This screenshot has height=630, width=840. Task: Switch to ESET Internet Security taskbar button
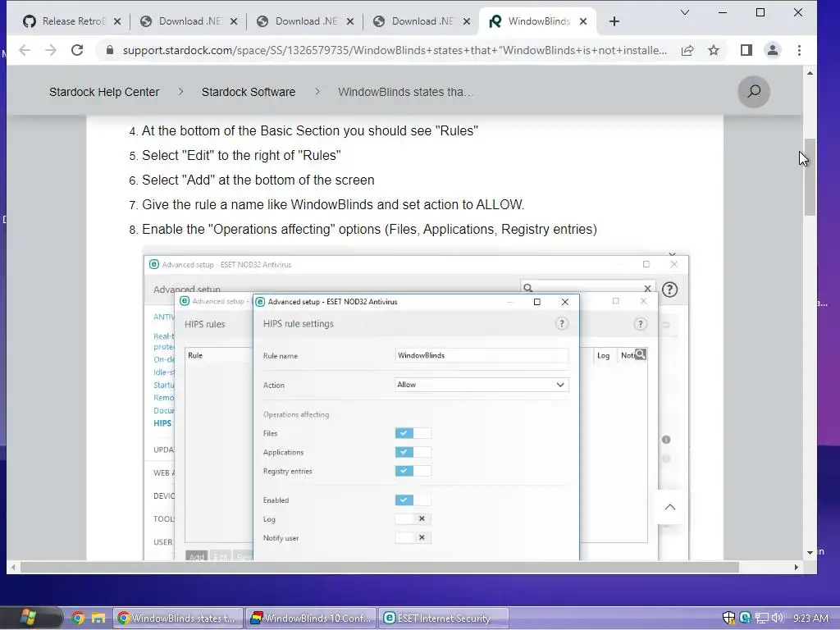coord(444,619)
